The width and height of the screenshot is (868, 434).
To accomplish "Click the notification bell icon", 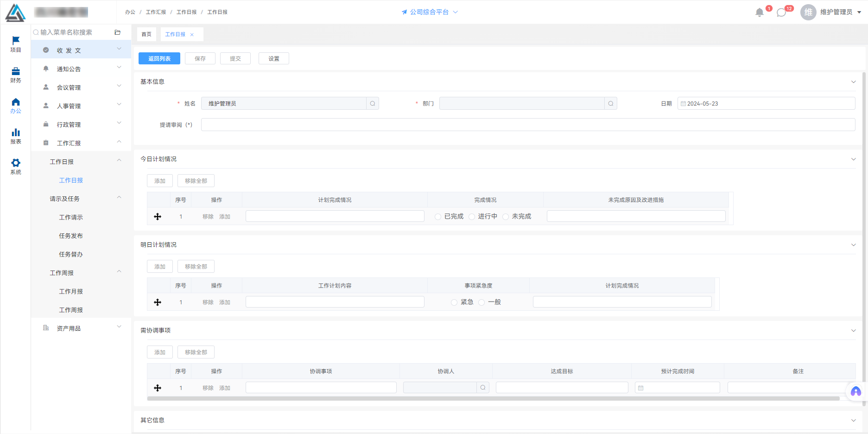I will [759, 13].
